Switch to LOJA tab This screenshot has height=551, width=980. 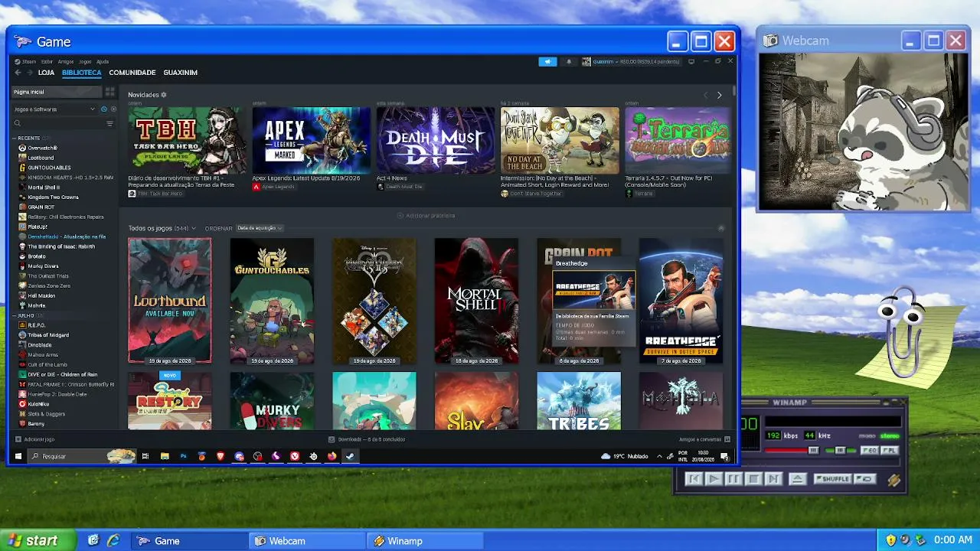pyautogui.click(x=46, y=73)
